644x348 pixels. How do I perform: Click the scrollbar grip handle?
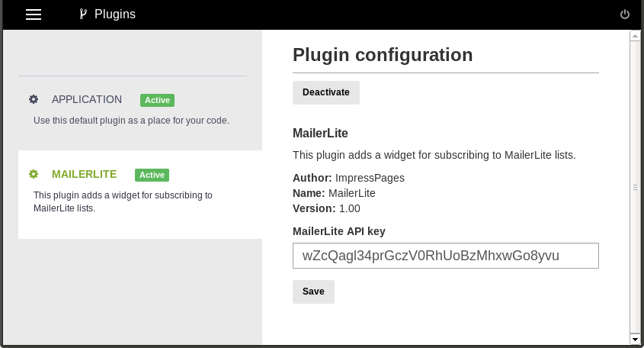635,187
